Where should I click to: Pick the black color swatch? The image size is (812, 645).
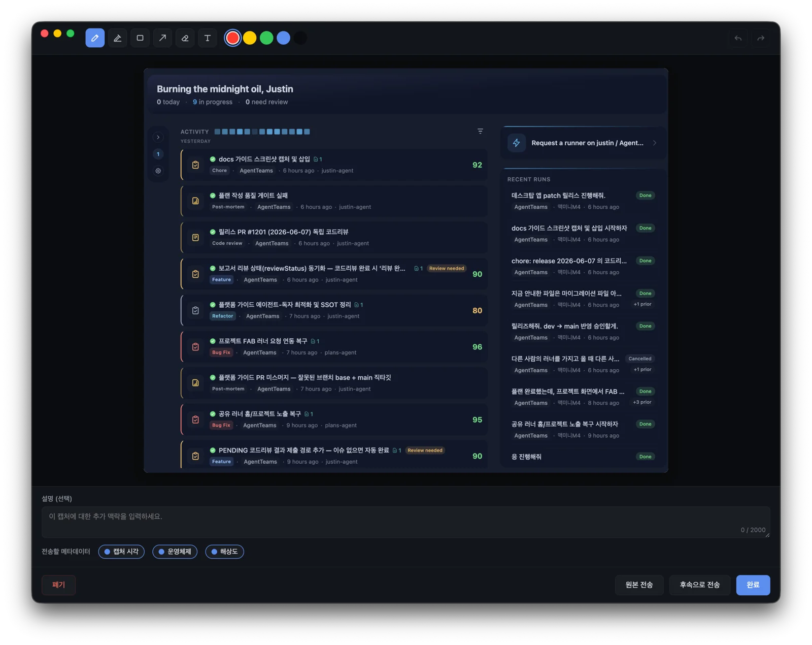(300, 38)
